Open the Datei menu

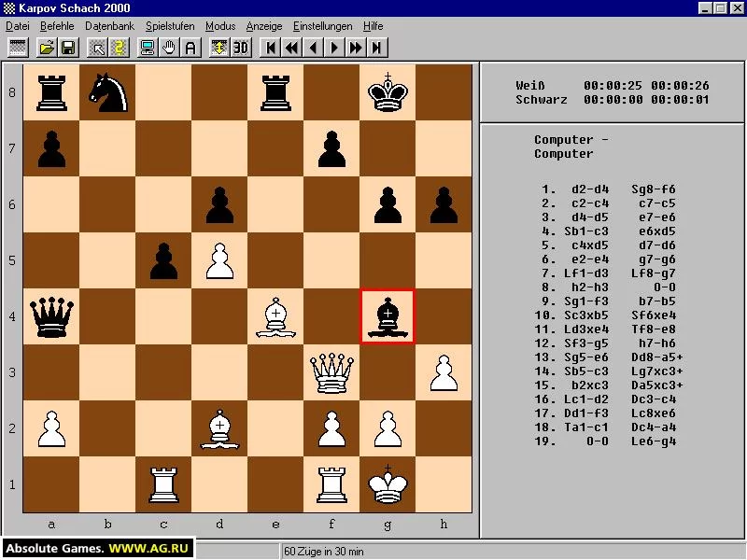point(18,26)
